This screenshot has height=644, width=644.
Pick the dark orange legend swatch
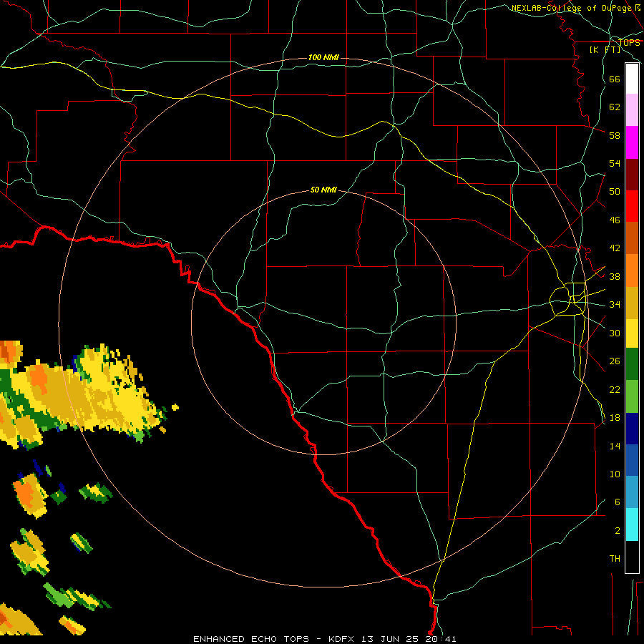click(x=632, y=238)
